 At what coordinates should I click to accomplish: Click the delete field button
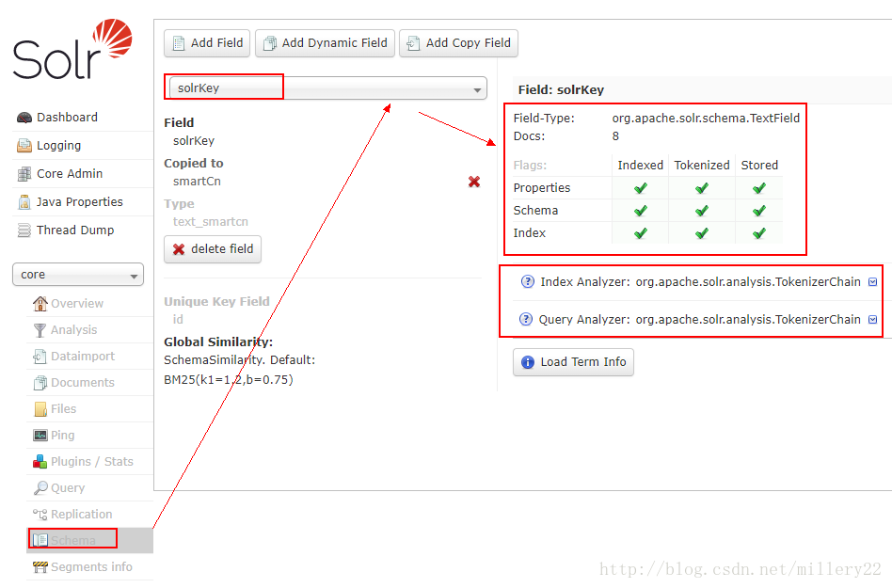pyautogui.click(x=213, y=249)
